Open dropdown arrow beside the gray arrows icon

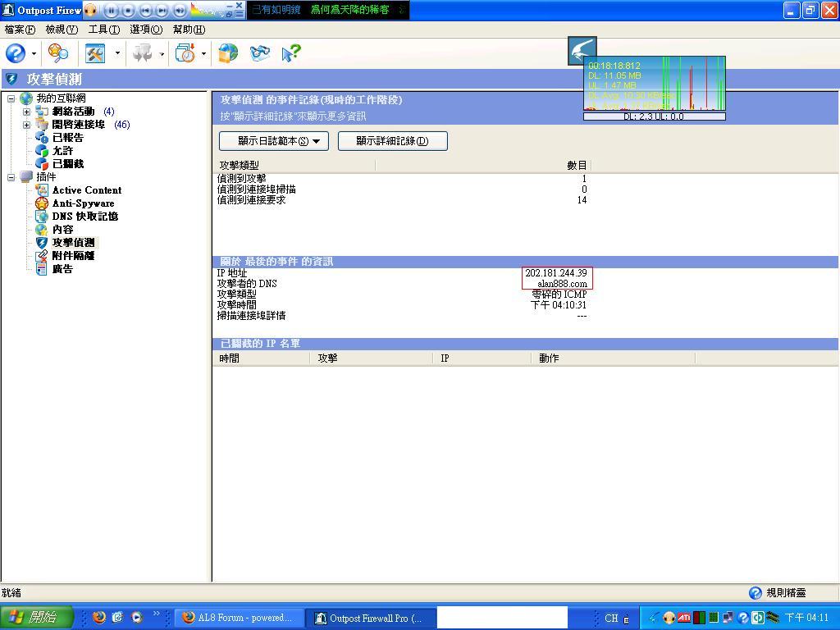(x=162, y=53)
